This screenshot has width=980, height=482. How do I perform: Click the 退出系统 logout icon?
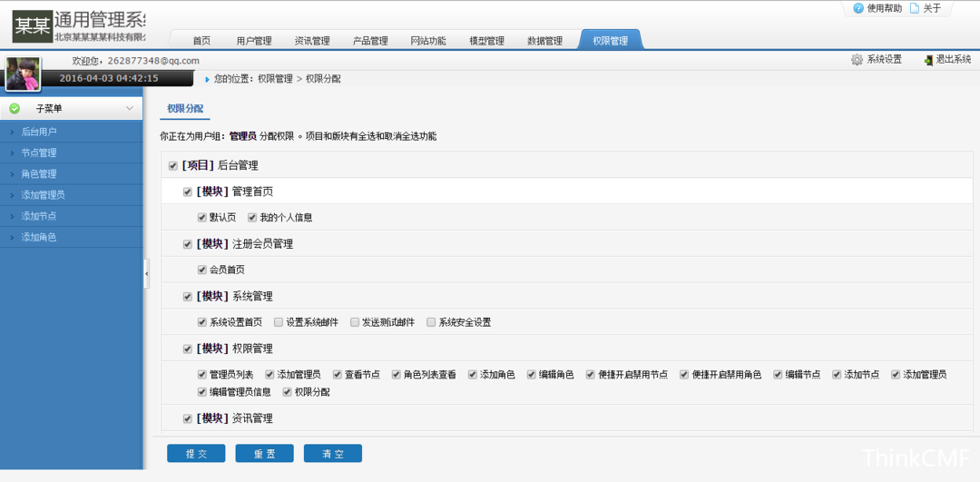click(x=929, y=60)
